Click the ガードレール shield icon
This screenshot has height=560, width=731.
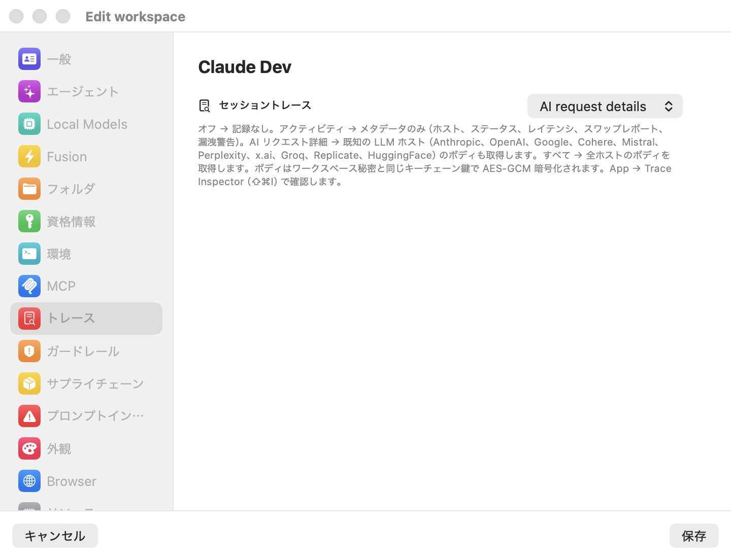29,351
